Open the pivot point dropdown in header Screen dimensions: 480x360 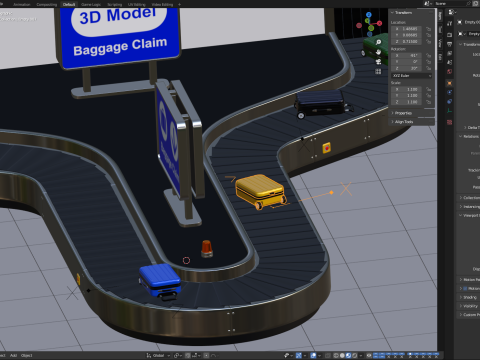tap(177, 355)
